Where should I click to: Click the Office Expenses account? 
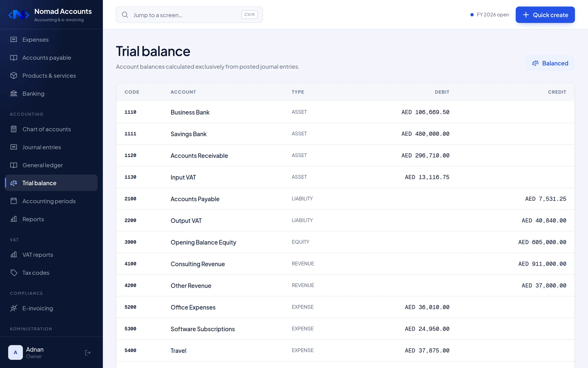(x=193, y=307)
